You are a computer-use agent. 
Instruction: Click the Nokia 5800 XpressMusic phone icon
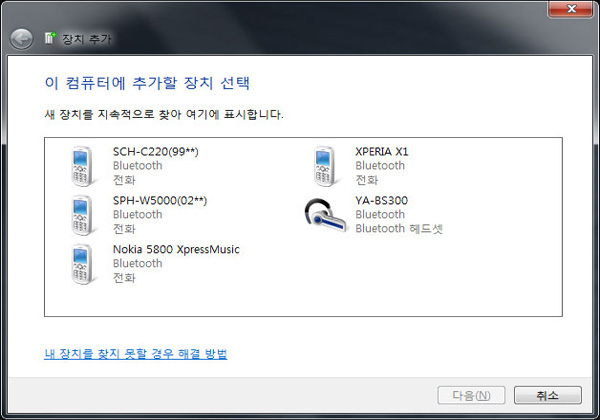point(82,264)
